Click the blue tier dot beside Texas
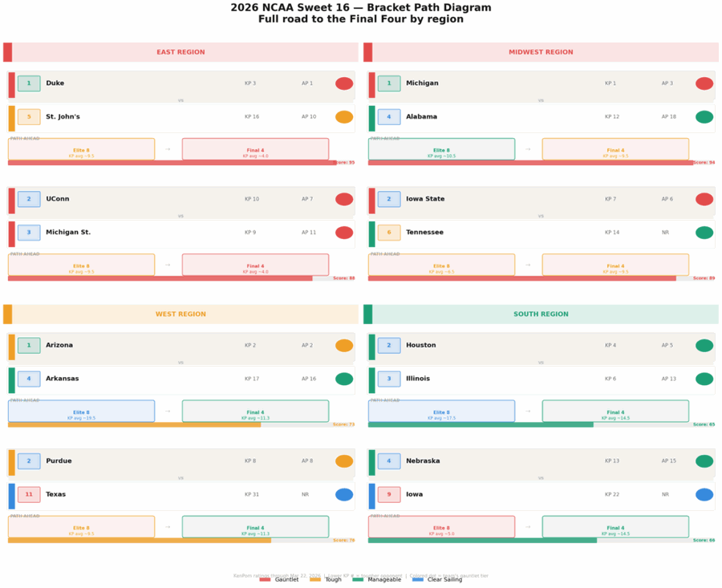The image size is (722, 588). (x=344, y=495)
